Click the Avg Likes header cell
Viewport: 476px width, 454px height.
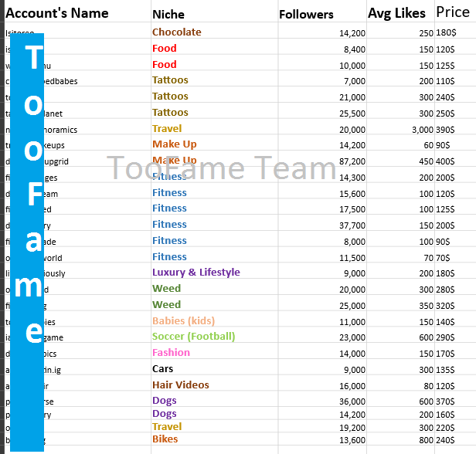400,12
